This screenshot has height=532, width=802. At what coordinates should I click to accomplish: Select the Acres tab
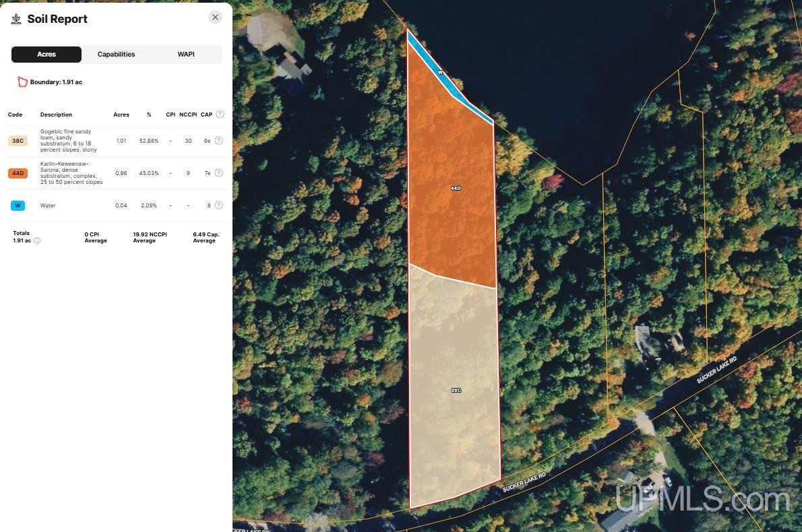coord(46,54)
